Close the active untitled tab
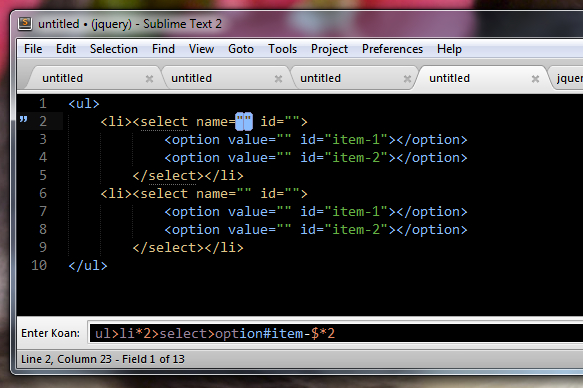Screen dimensions: 583x388 click(535, 78)
